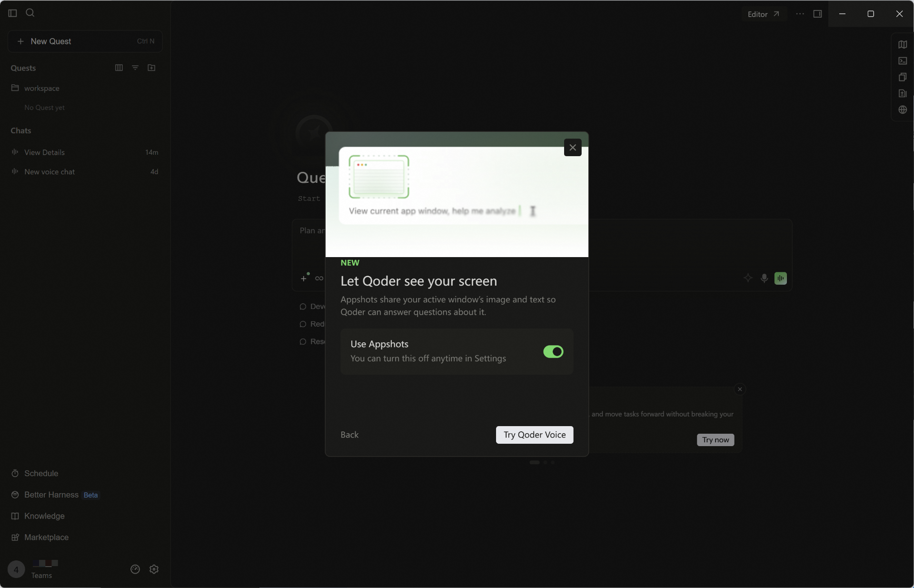The height and width of the screenshot is (588, 914).
Task: Click the New Quest button
Action: (85, 41)
